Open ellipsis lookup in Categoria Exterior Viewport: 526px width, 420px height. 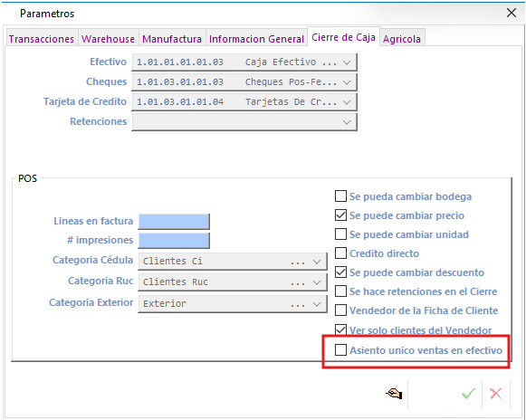[298, 304]
